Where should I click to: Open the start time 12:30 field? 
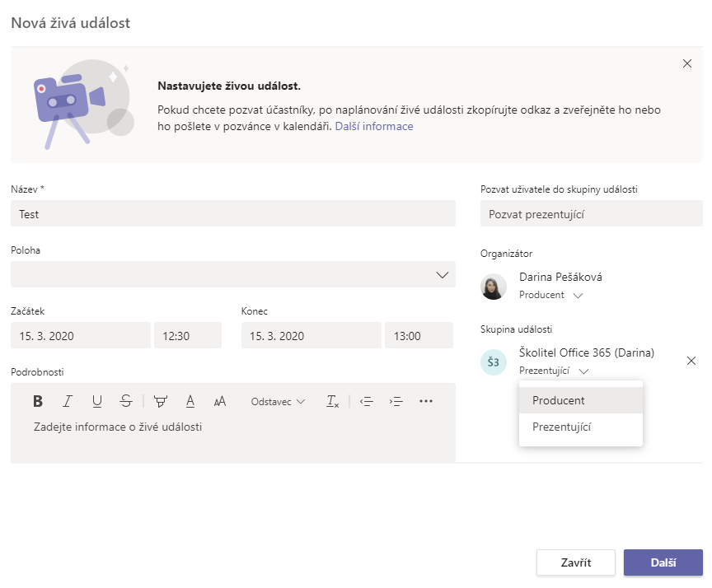click(x=188, y=335)
